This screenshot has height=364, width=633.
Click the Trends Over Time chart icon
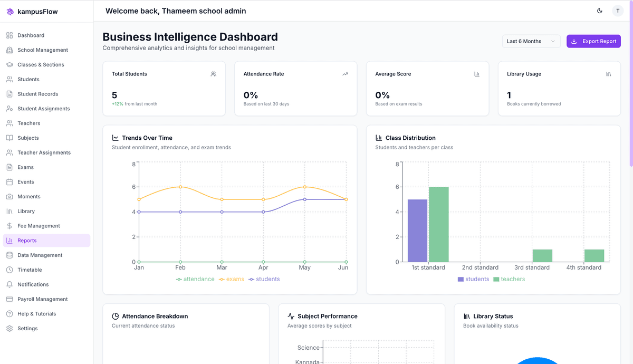coord(116,137)
